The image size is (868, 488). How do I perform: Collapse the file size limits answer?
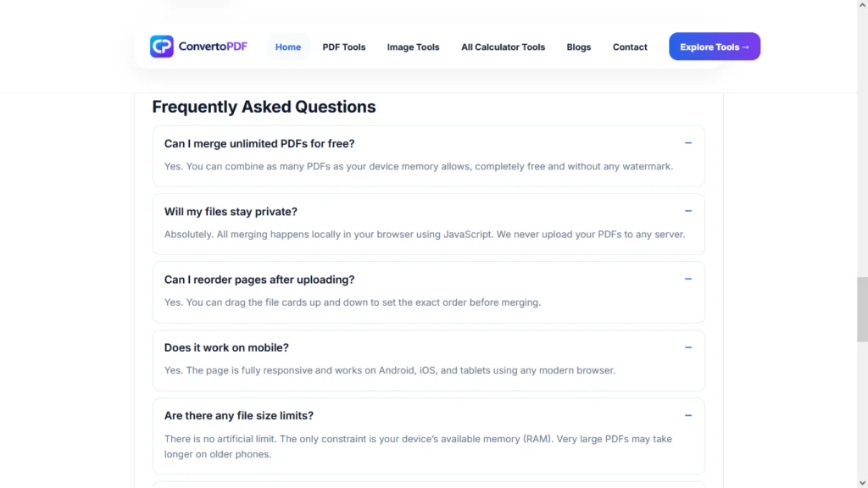[688, 415]
